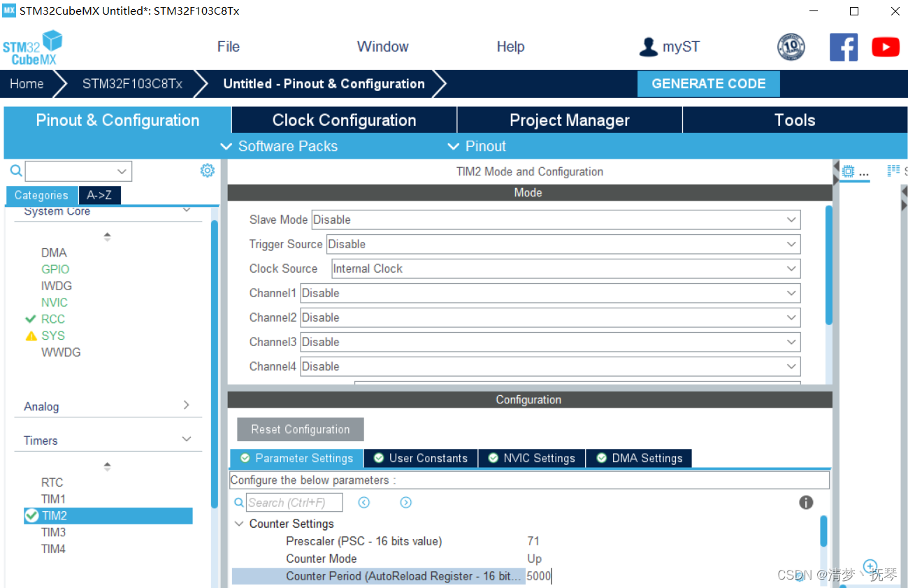Screen dimensions: 908x588
Task: Open the Trigger Source dropdown
Action: coord(563,244)
